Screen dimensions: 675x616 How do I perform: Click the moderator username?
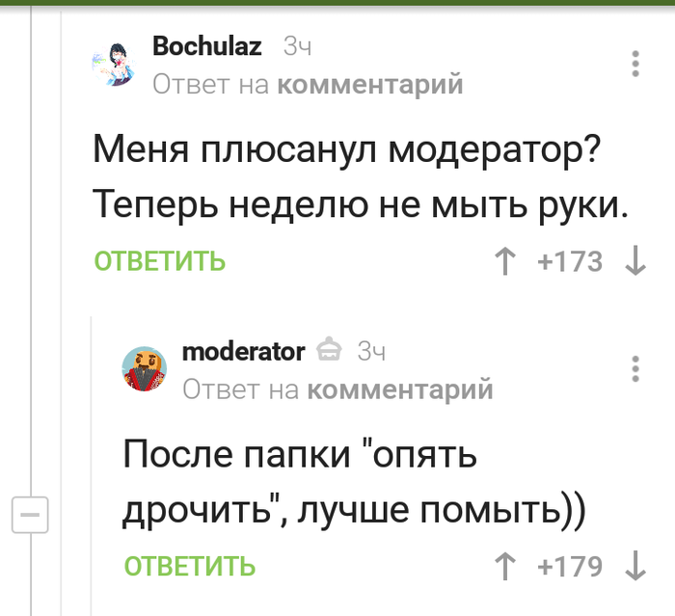pyautogui.click(x=243, y=351)
